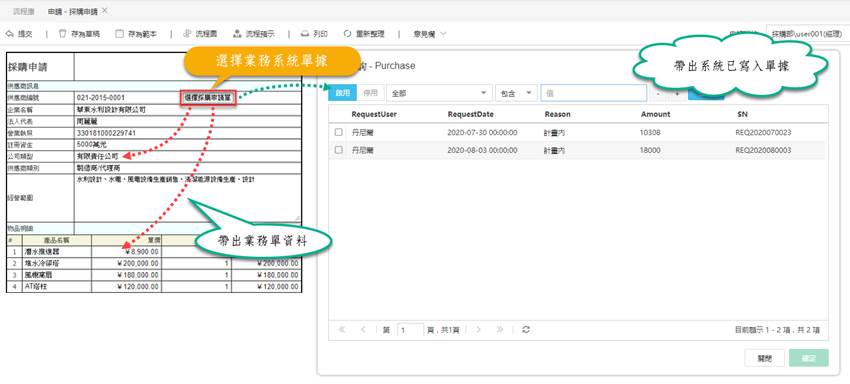Open the 流程圖 flowchart toolbar item

tap(200, 34)
